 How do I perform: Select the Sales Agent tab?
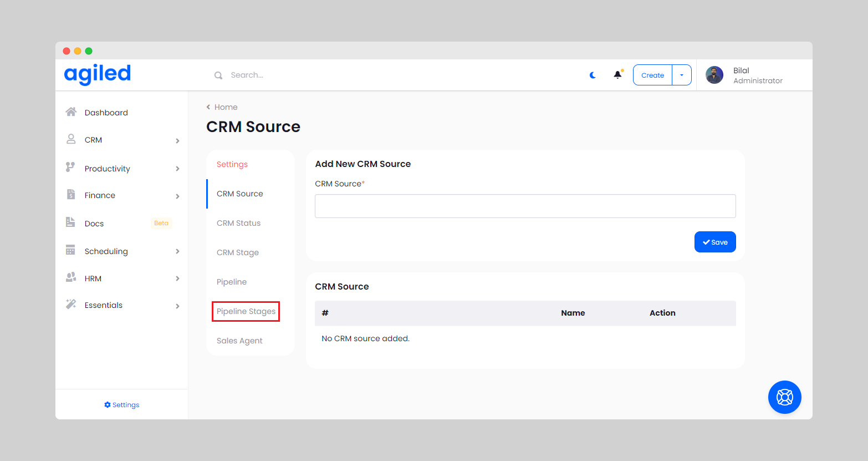(239, 341)
